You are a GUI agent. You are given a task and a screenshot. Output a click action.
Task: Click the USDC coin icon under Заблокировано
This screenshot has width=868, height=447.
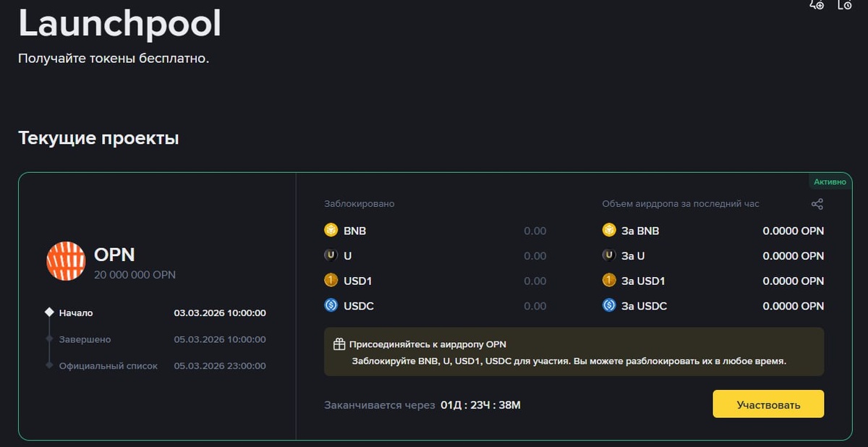331,306
